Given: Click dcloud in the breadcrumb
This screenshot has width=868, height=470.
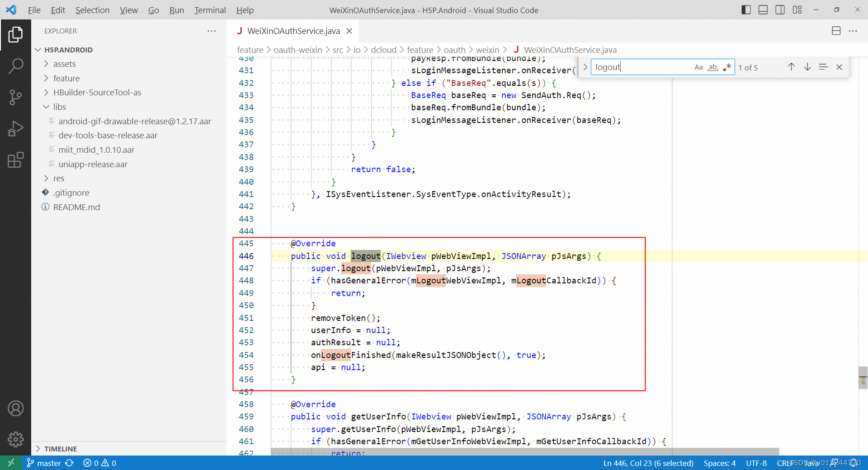Looking at the screenshot, I should [383, 50].
